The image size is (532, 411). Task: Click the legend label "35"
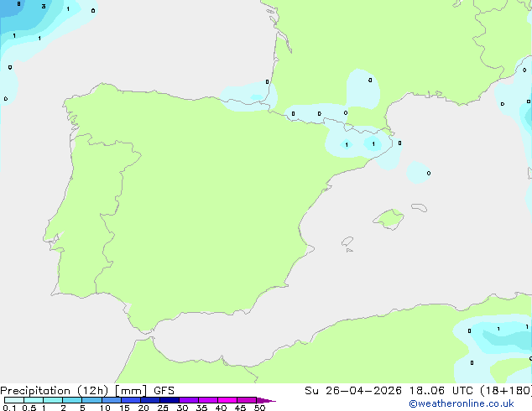201,408
